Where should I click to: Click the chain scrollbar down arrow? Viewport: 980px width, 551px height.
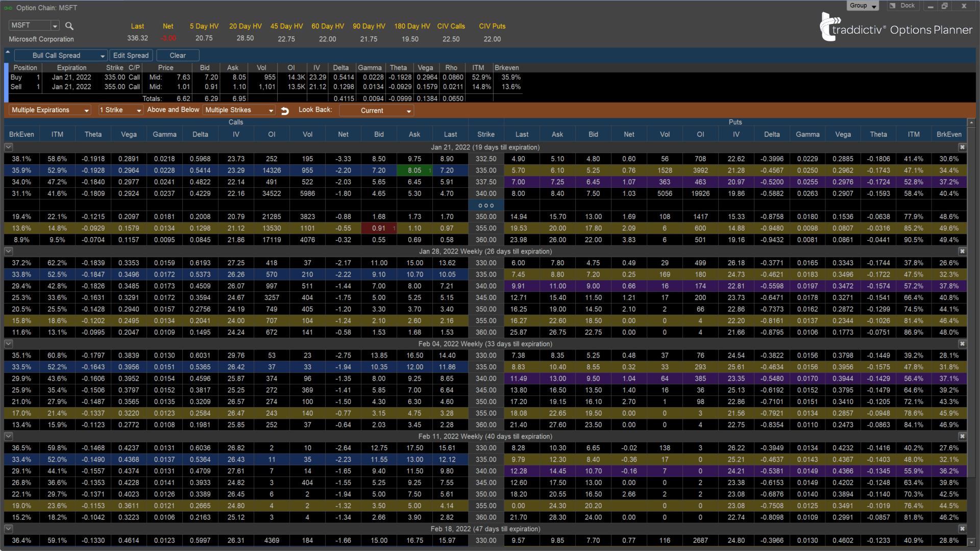[971, 542]
